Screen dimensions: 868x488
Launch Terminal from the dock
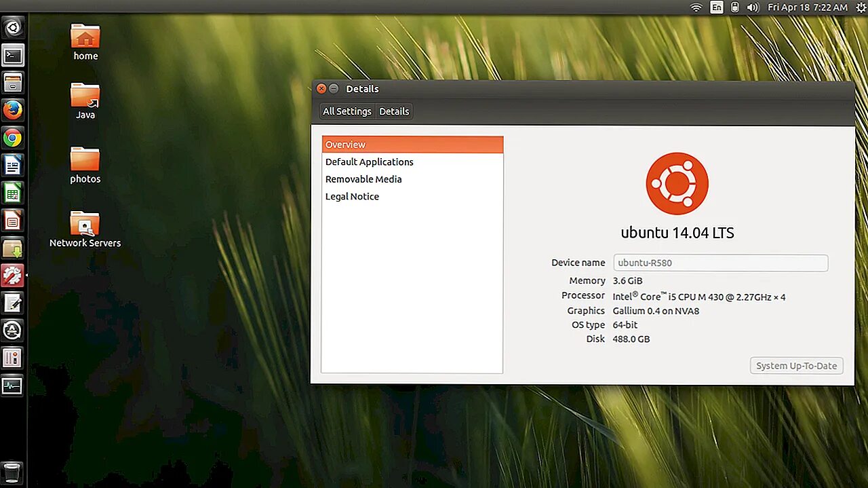click(x=13, y=56)
